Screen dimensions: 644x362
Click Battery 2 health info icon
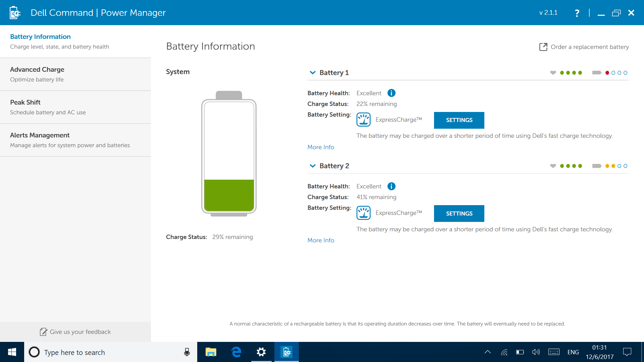[391, 186]
